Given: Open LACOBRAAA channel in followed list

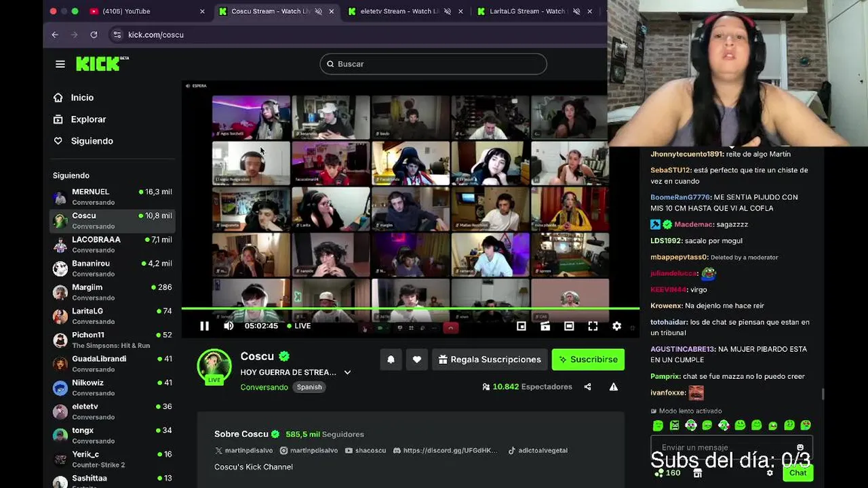Looking at the screenshot, I should tap(113, 244).
